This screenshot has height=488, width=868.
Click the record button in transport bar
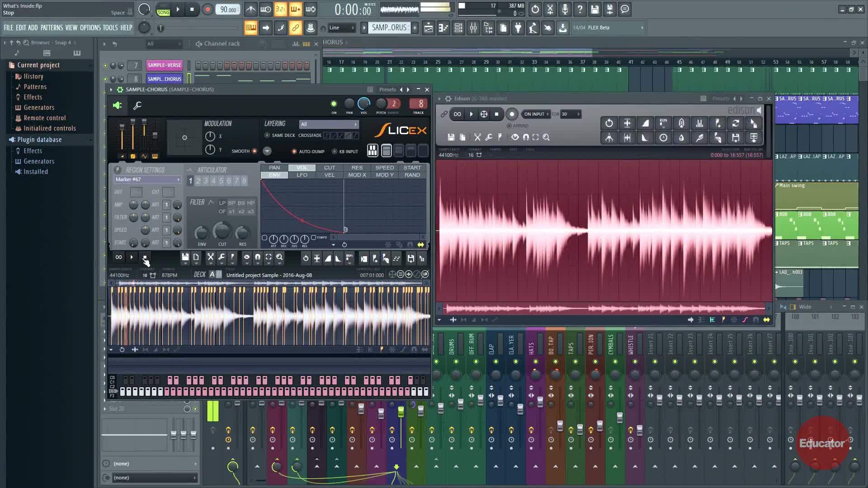208,9
